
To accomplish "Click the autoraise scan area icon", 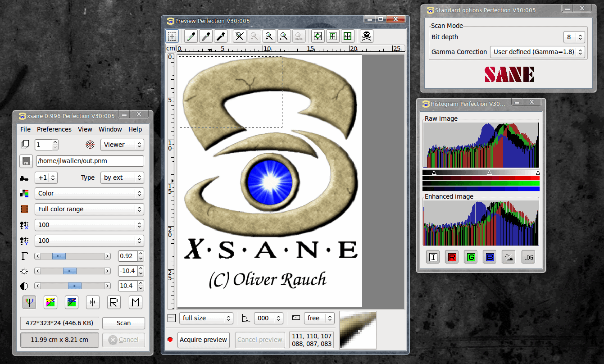I will [x=333, y=36].
